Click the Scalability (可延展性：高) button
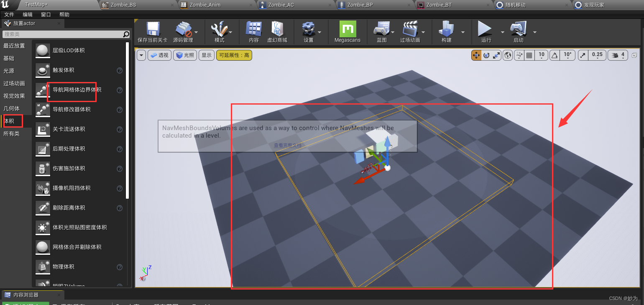This screenshot has height=305, width=644. (234, 55)
